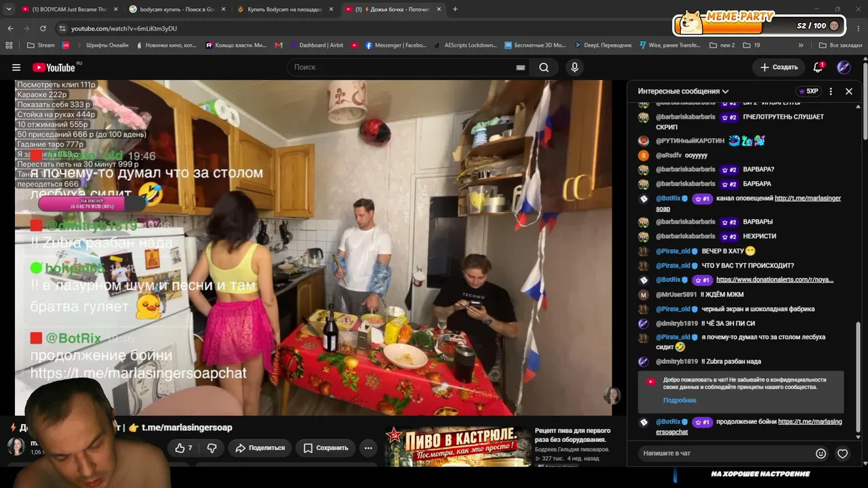The width and height of the screenshot is (868, 488).
Task: Open the donationalerts.com link in chat
Action: 774,280
